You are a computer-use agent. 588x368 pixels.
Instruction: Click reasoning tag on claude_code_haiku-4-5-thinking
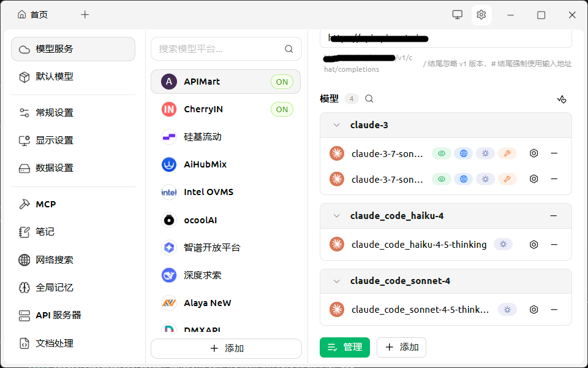(503, 245)
